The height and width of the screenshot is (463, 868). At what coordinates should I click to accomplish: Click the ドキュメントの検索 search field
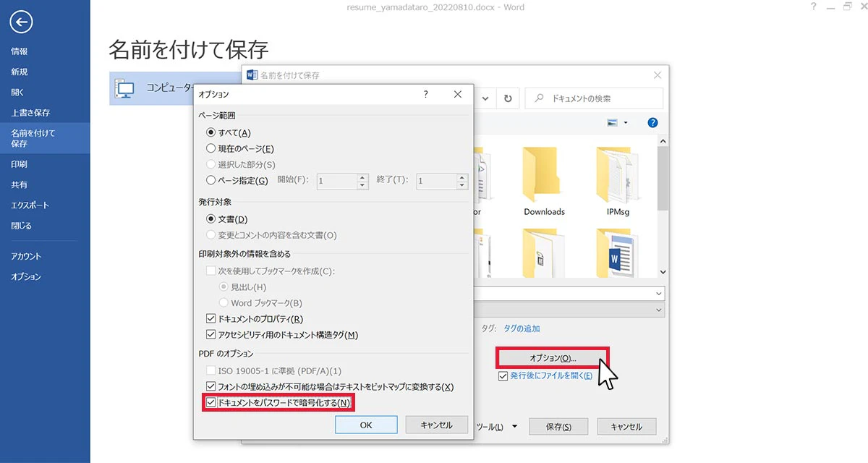[594, 98]
